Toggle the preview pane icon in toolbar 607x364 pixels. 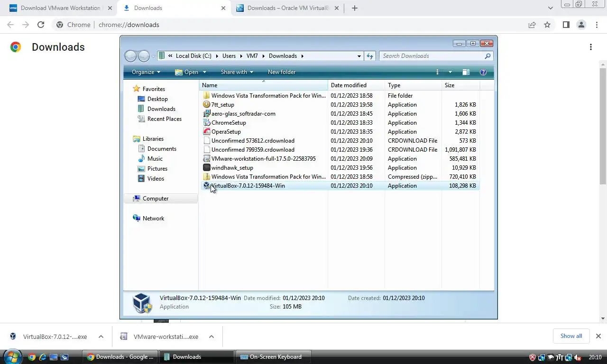[466, 72]
